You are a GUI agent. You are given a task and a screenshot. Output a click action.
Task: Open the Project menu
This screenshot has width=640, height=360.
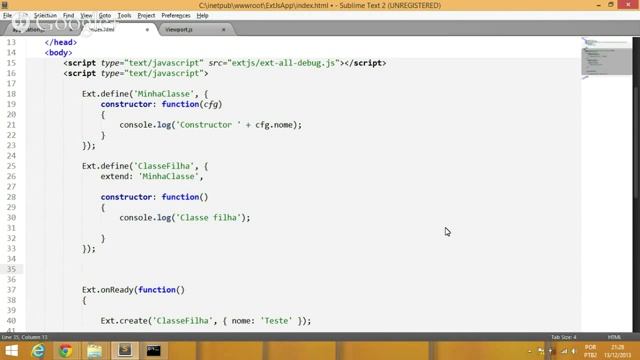click(146, 16)
